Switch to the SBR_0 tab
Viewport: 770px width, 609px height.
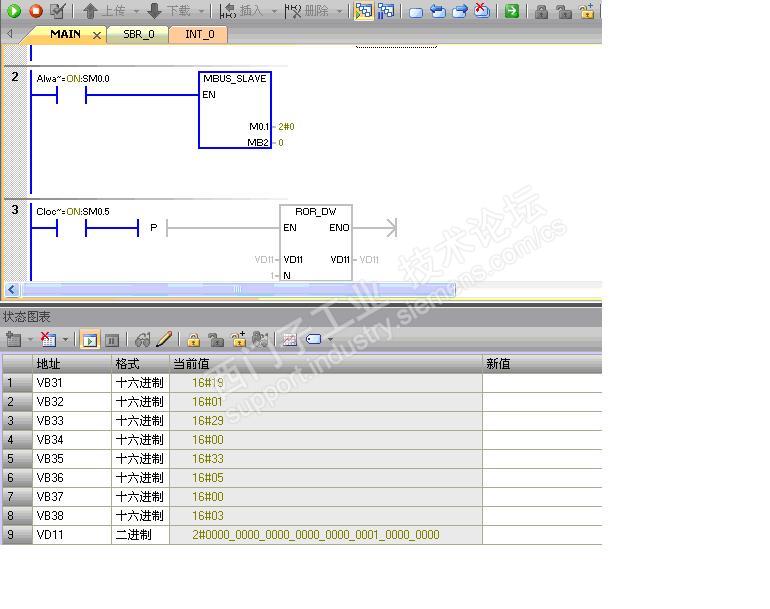[x=138, y=34]
